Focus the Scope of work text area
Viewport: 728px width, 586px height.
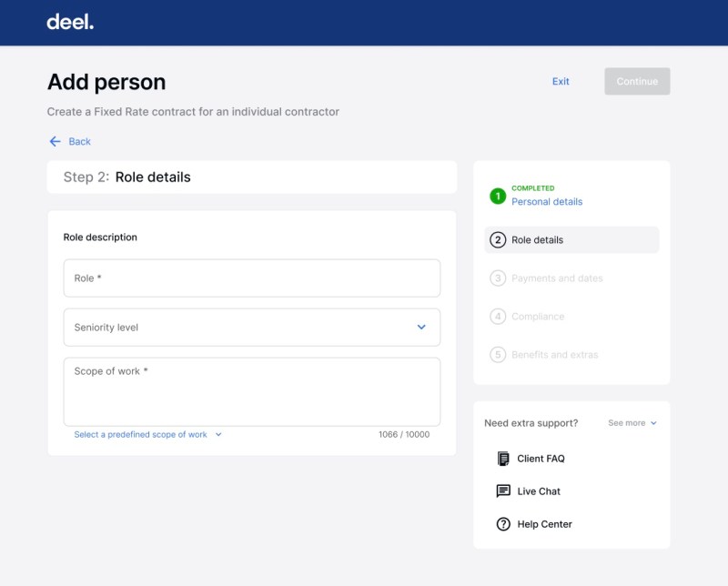point(252,392)
